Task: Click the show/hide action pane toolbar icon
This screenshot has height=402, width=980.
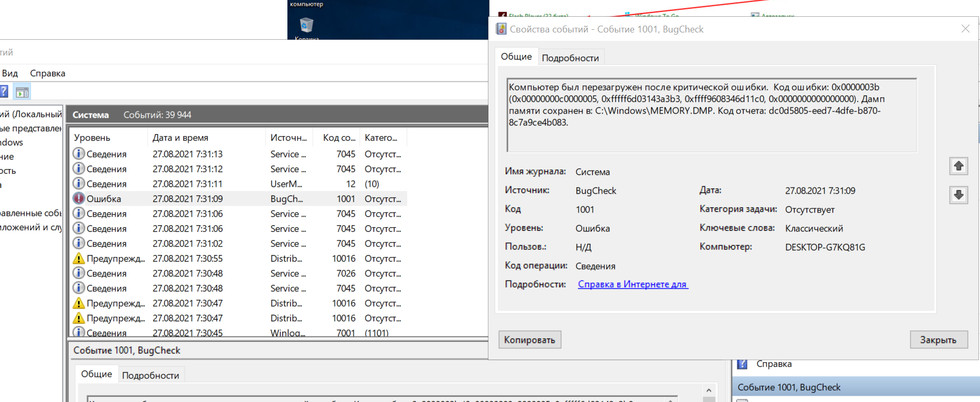Action: [x=23, y=93]
